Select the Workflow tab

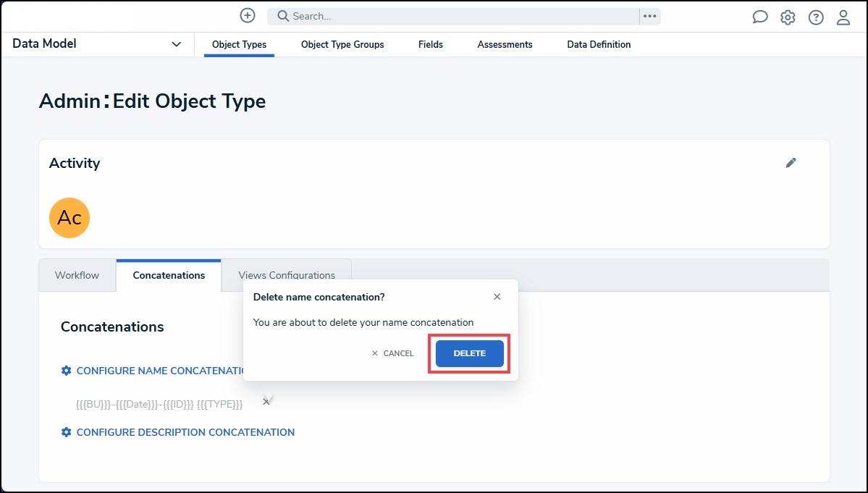77,275
